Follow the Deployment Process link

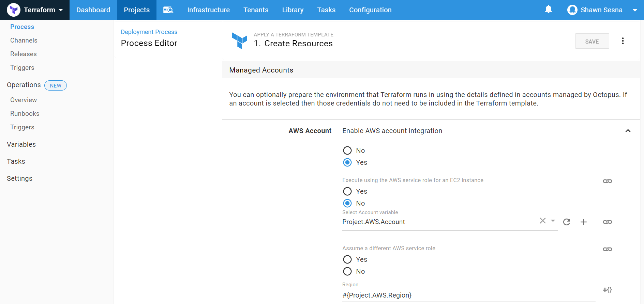coord(149,32)
